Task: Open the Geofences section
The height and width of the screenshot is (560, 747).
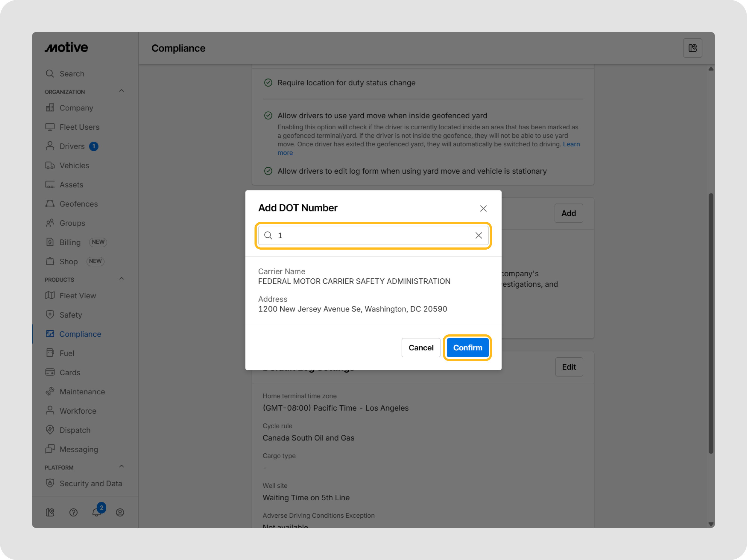Action: [79, 204]
